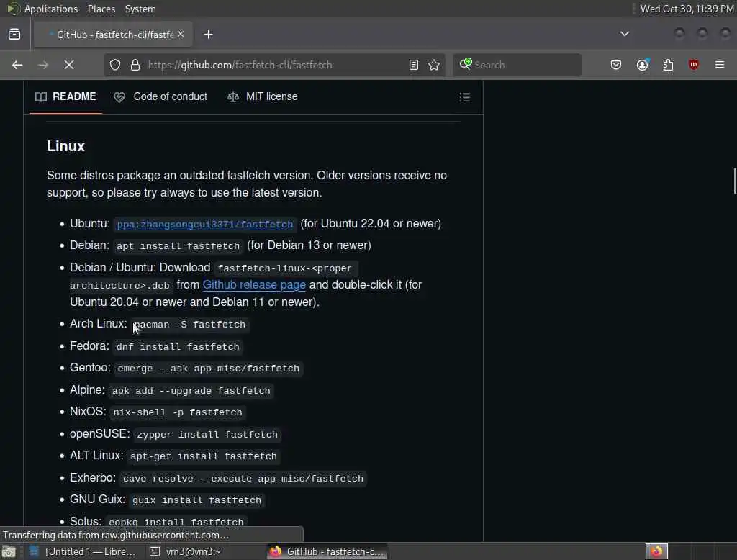Click 'nix-shell -p fastfetch' code text
Image resolution: width=737 pixels, height=560 pixels.
[178, 412]
